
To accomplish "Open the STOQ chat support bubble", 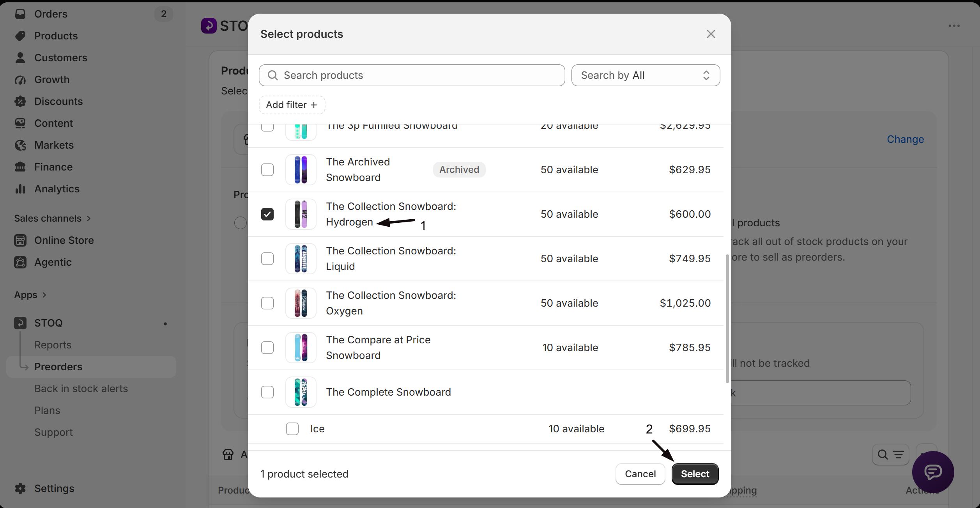I will [x=933, y=472].
